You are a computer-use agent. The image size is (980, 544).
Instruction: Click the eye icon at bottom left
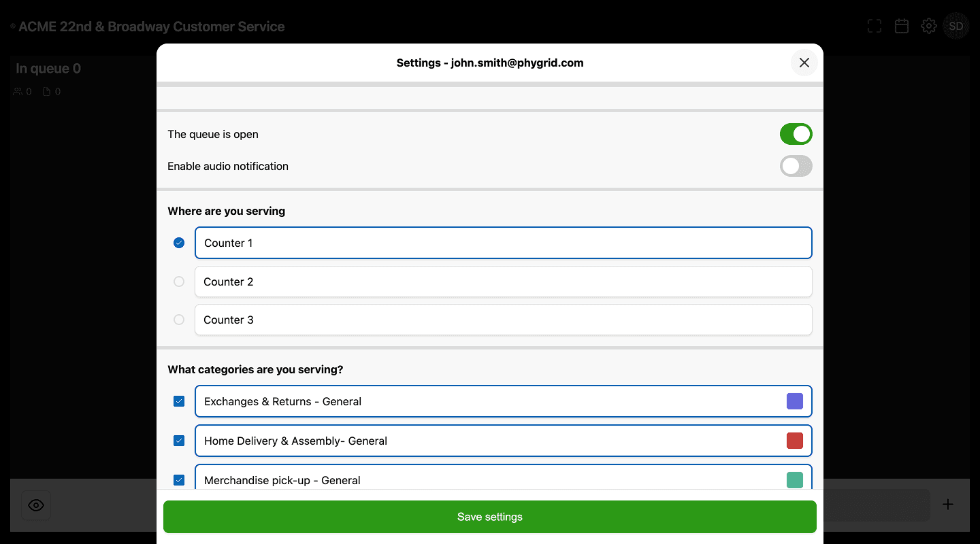click(x=36, y=505)
